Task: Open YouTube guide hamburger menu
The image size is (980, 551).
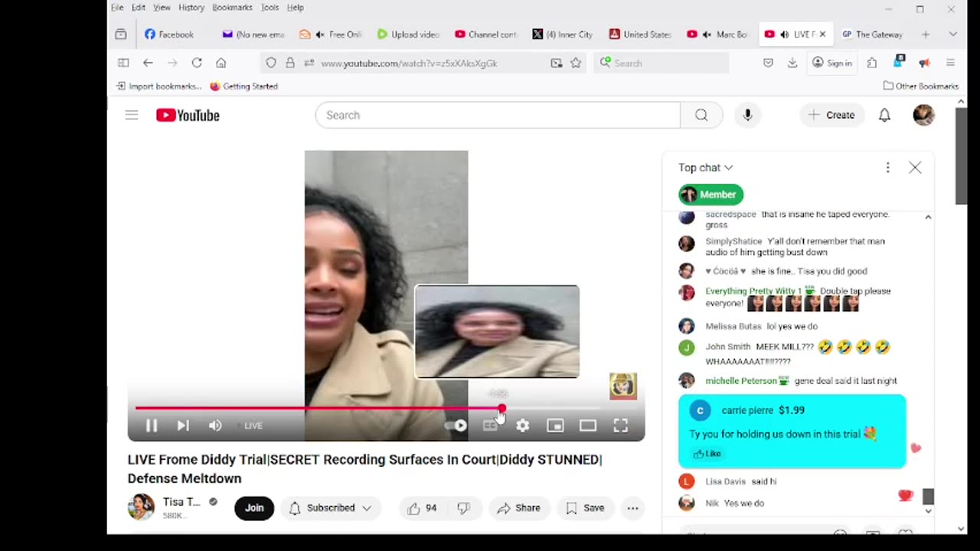Action: [x=132, y=115]
